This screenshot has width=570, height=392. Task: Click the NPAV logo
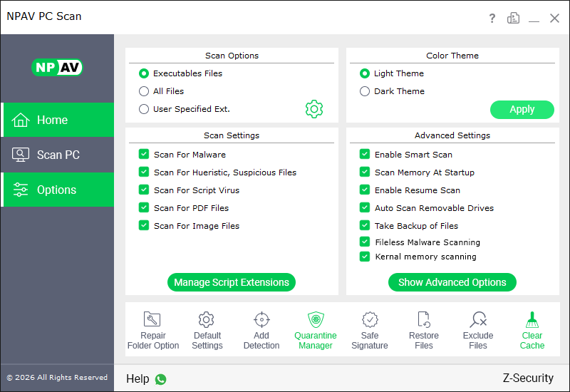click(x=57, y=67)
